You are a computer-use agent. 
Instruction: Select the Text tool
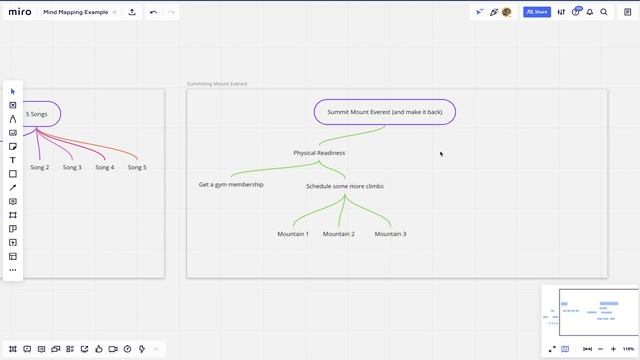(13, 160)
